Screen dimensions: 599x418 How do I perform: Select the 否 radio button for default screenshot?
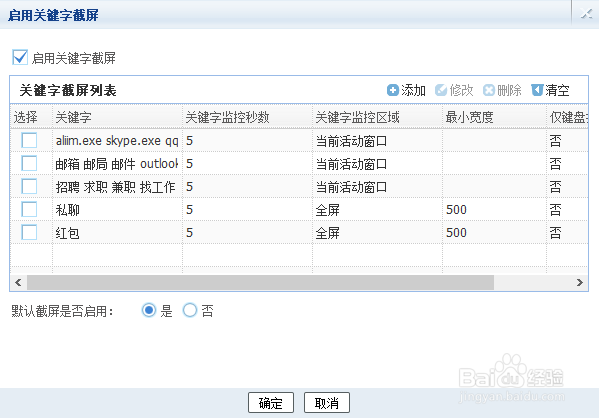pos(190,310)
